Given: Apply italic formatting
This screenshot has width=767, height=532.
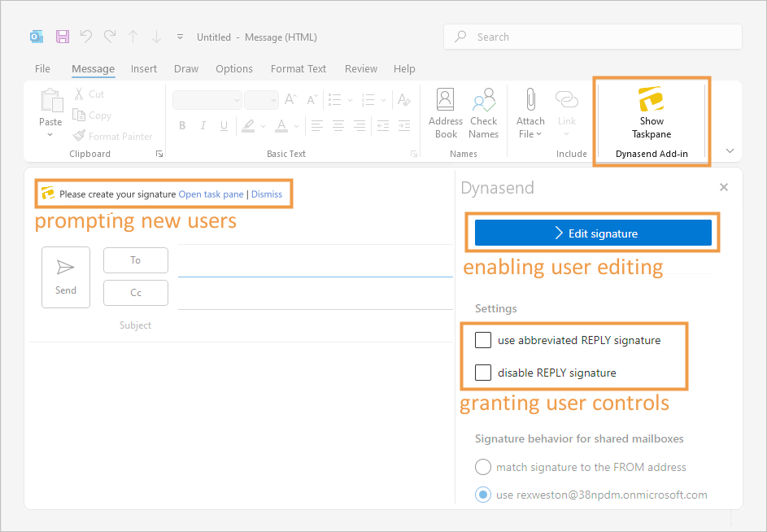Looking at the screenshot, I should pyautogui.click(x=203, y=125).
